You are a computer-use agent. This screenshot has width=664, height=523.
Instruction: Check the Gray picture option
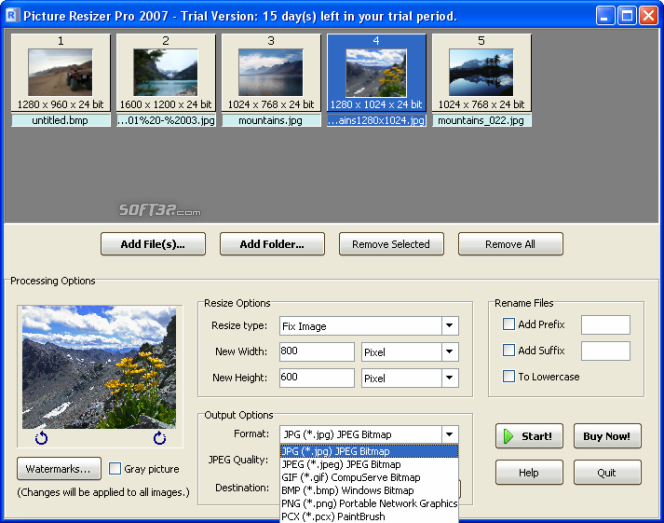[115, 468]
